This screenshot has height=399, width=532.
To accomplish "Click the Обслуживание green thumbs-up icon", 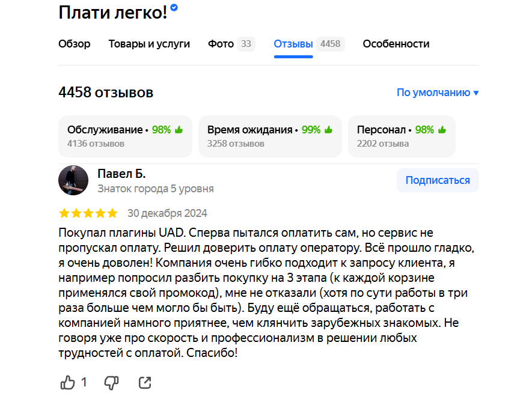I will click(x=179, y=130).
